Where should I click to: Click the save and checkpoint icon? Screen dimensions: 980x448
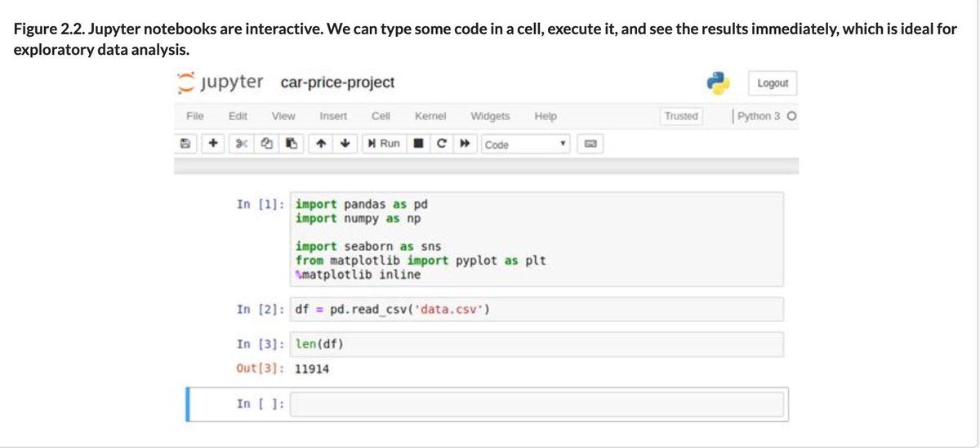(x=185, y=144)
